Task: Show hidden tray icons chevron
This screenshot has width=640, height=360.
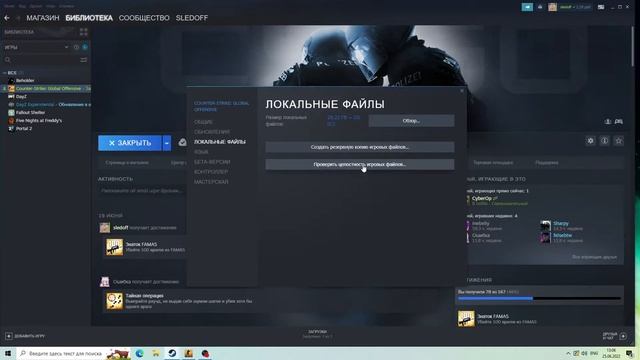Action: pos(568,353)
